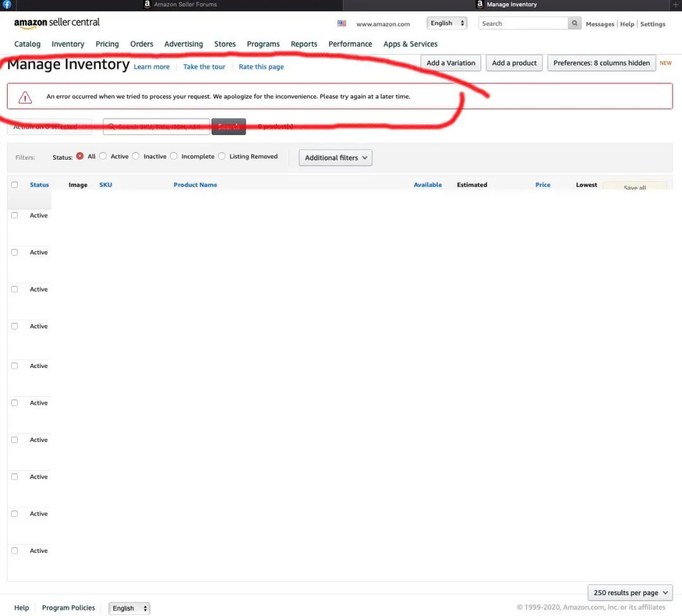This screenshot has height=616, width=682.
Task: Switch to the Amazon Seller Forums tab
Action: (181, 4)
